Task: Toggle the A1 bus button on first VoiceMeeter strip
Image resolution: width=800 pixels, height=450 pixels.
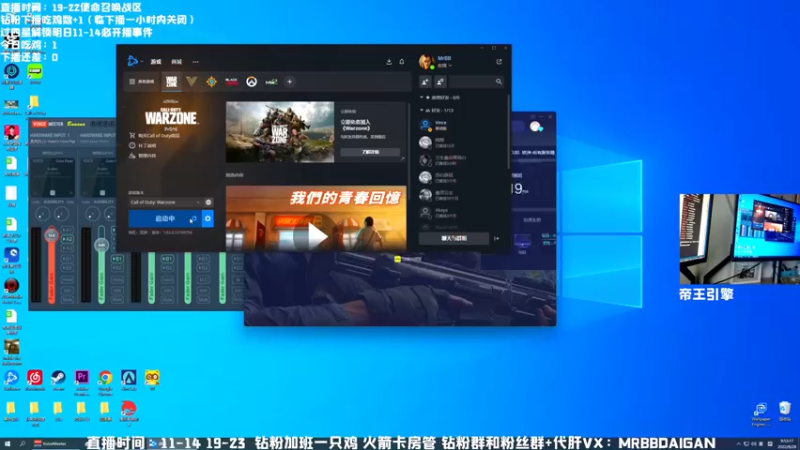Action: tap(67, 230)
